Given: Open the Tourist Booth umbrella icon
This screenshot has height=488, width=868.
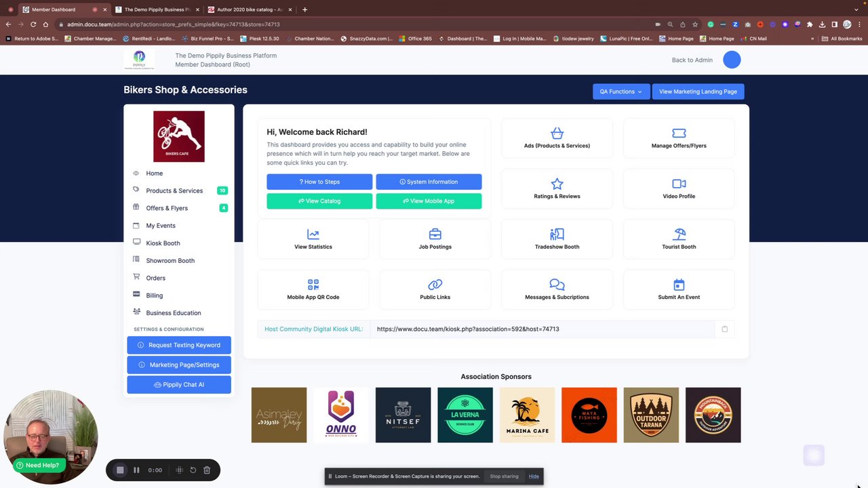Looking at the screenshot, I should (679, 235).
